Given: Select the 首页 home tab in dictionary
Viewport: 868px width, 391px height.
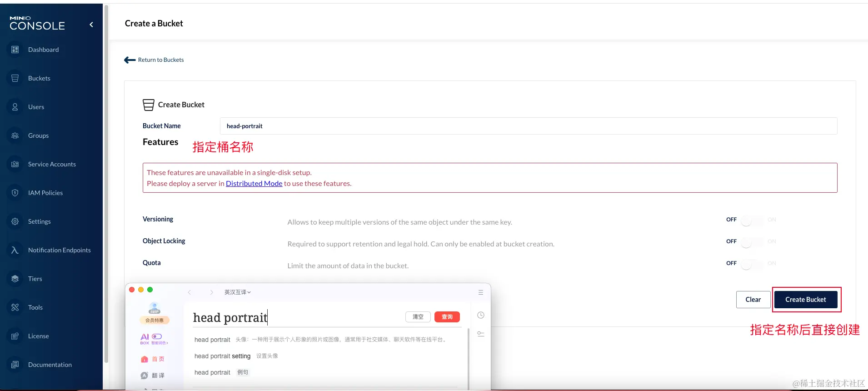Looking at the screenshot, I should coord(153,359).
